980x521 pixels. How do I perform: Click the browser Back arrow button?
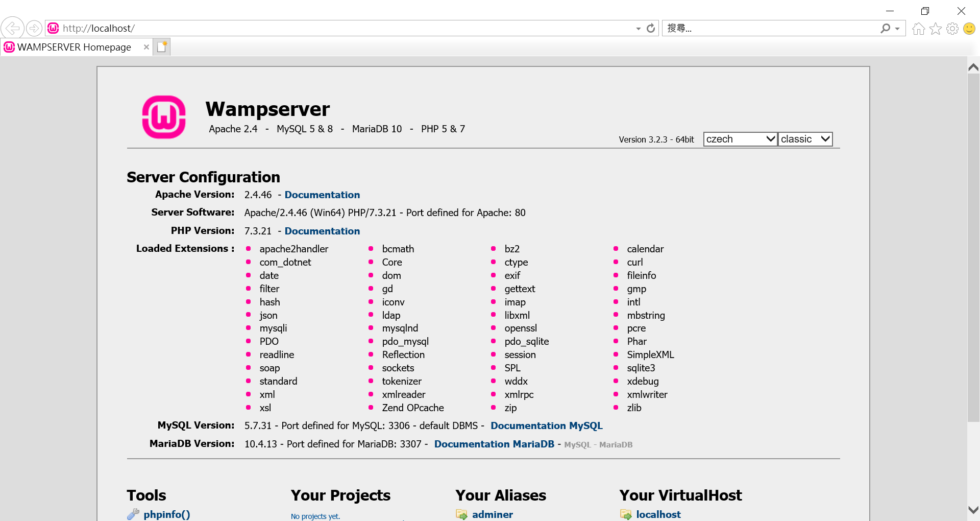pos(13,28)
